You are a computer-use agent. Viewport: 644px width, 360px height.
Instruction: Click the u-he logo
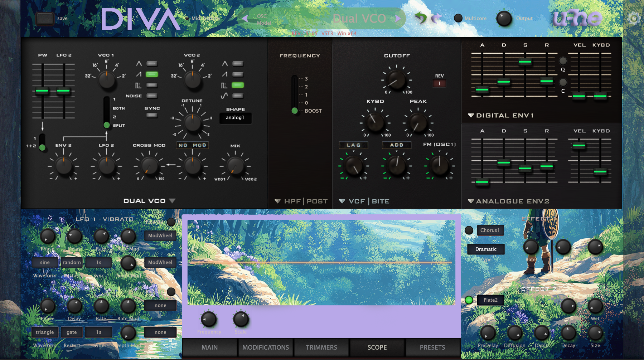point(577,18)
